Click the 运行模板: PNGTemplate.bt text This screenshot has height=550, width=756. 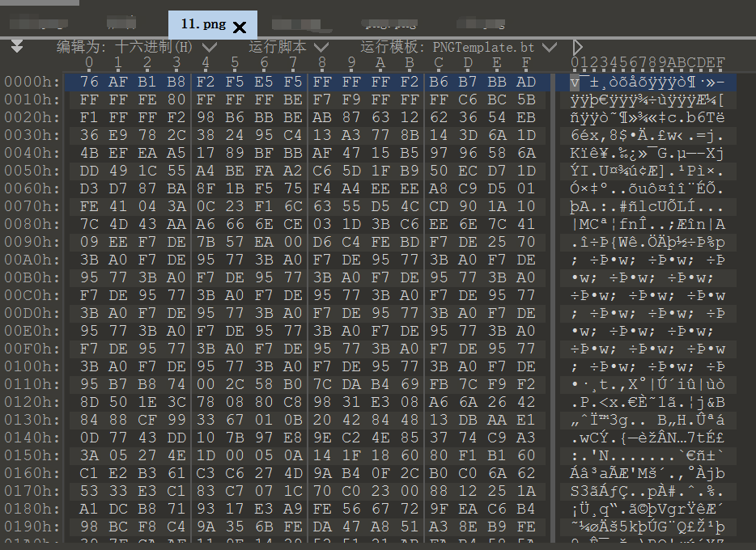click(x=448, y=48)
